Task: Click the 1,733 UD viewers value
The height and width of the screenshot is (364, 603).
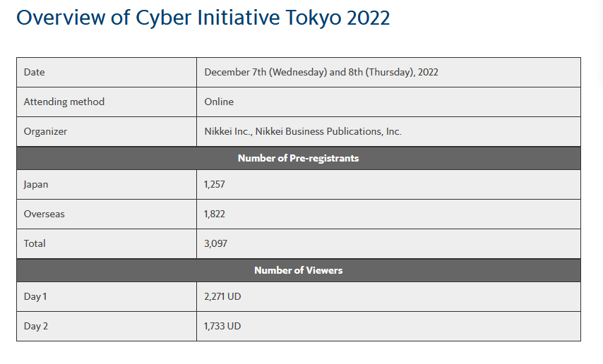Action: coord(222,326)
